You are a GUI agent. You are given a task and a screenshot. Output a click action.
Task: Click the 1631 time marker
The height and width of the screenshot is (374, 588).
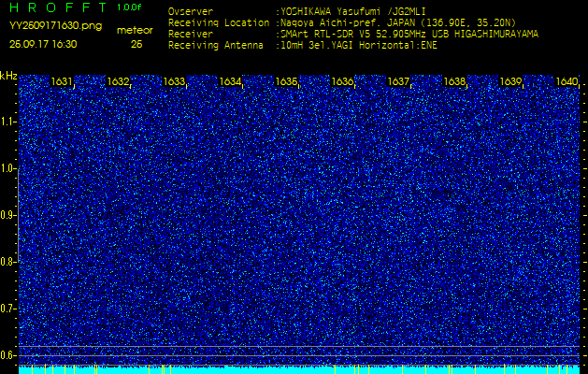62,81
